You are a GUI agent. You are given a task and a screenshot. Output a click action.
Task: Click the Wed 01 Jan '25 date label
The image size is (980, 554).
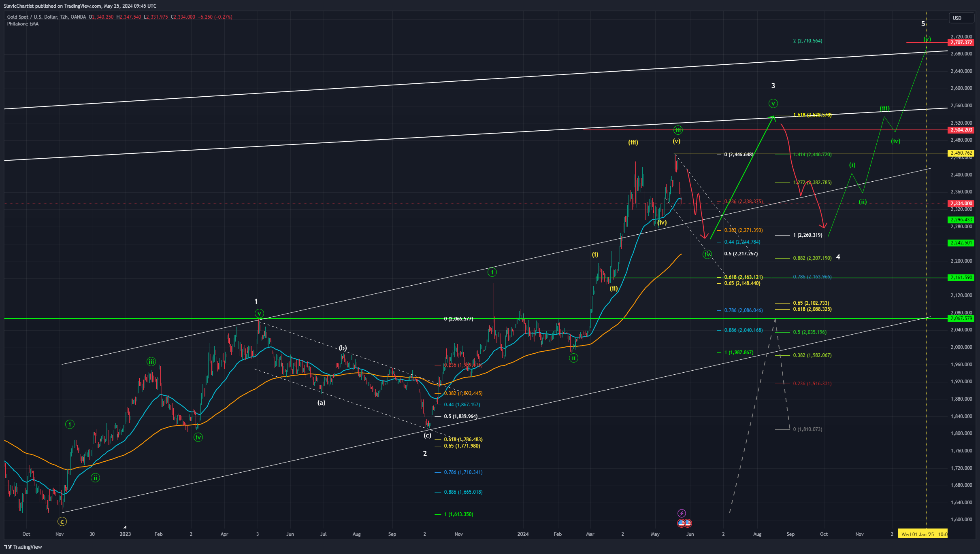tap(923, 534)
